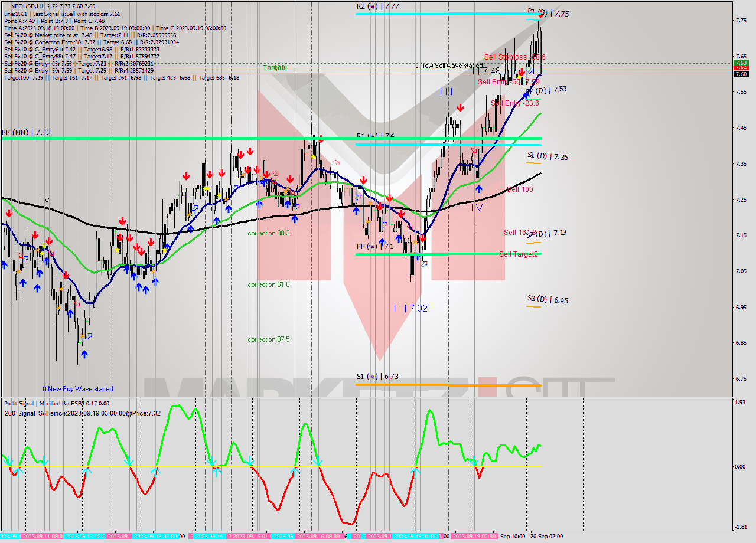Click the 7.63 price tag on the price axis
Screen dimensions: 756x543
(741, 63)
